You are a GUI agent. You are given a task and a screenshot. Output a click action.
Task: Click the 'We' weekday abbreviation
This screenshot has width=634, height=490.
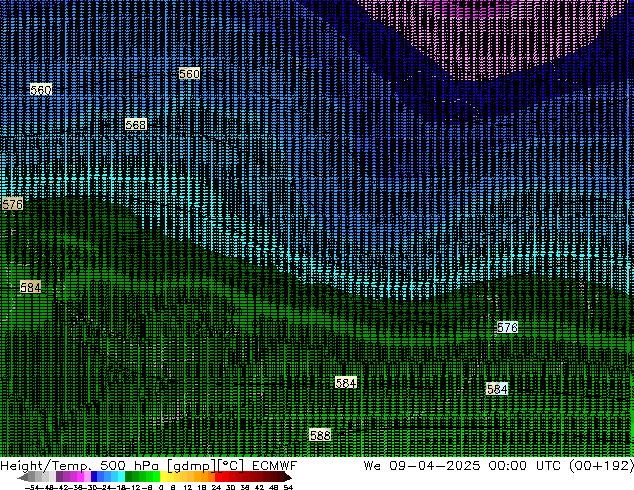[x=372, y=466]
